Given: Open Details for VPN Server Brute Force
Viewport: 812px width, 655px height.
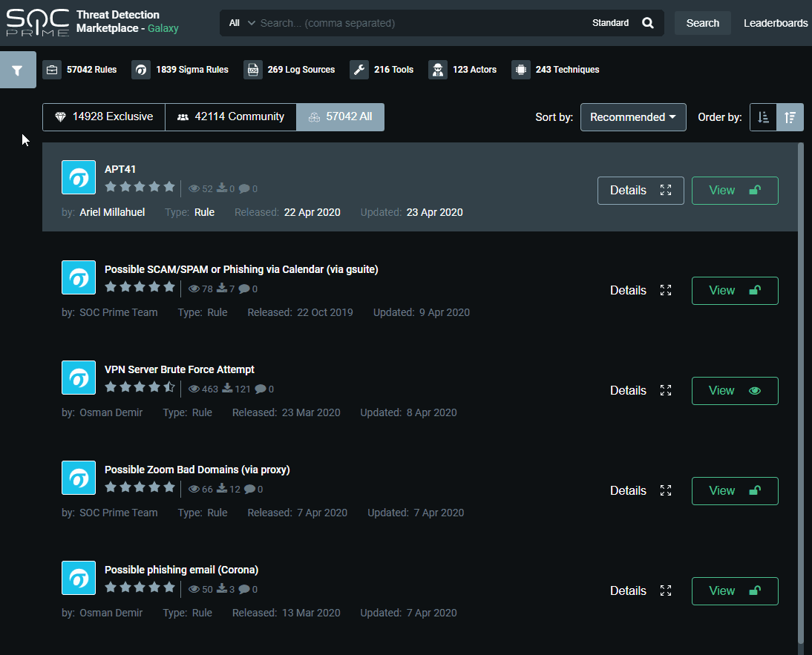Looking at the screenshot, I should [x=641, y=391].
